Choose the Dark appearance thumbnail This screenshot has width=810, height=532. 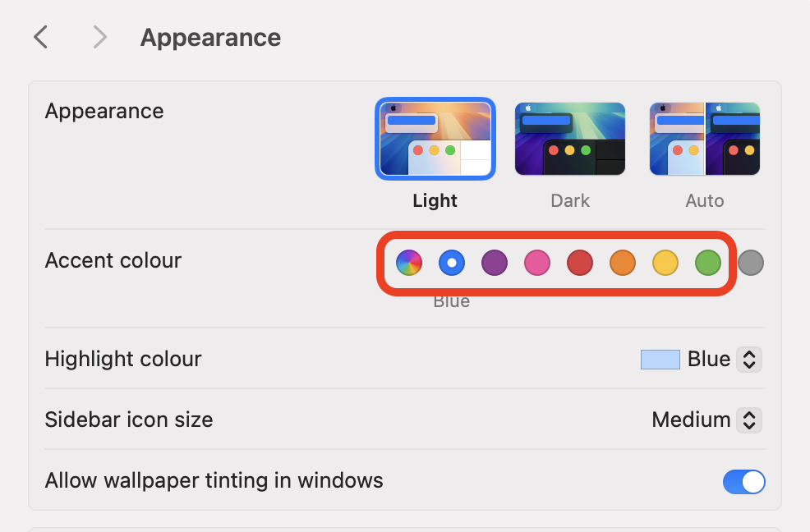pyautogui.click(x=570, y=139)
